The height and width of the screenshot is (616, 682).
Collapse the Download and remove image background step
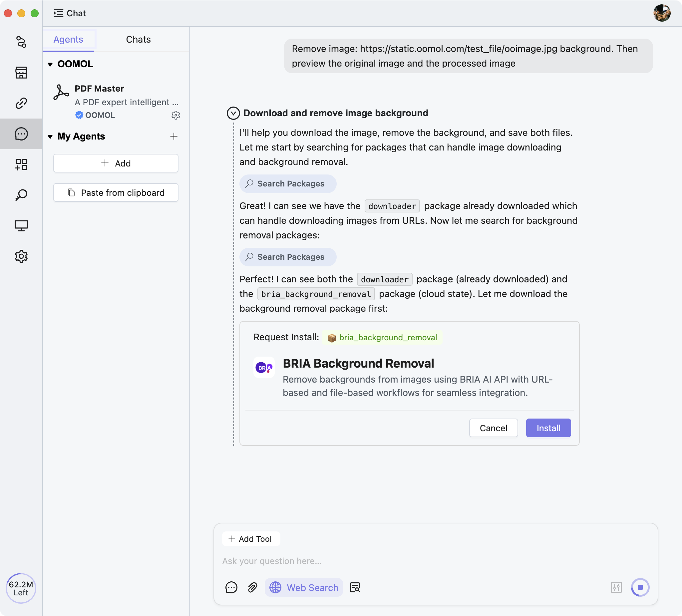(x=233, y=113)
